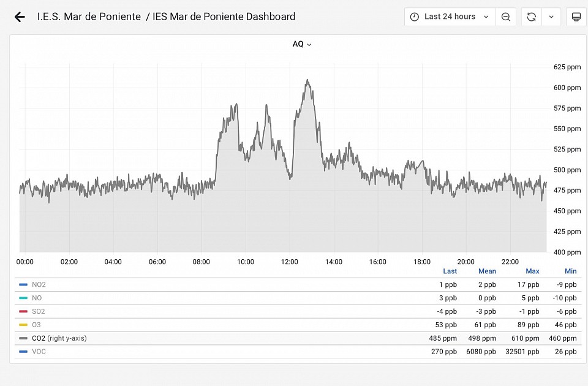Click the NO min value -10 ppb
588x386 pixels.
pos(564,298)
